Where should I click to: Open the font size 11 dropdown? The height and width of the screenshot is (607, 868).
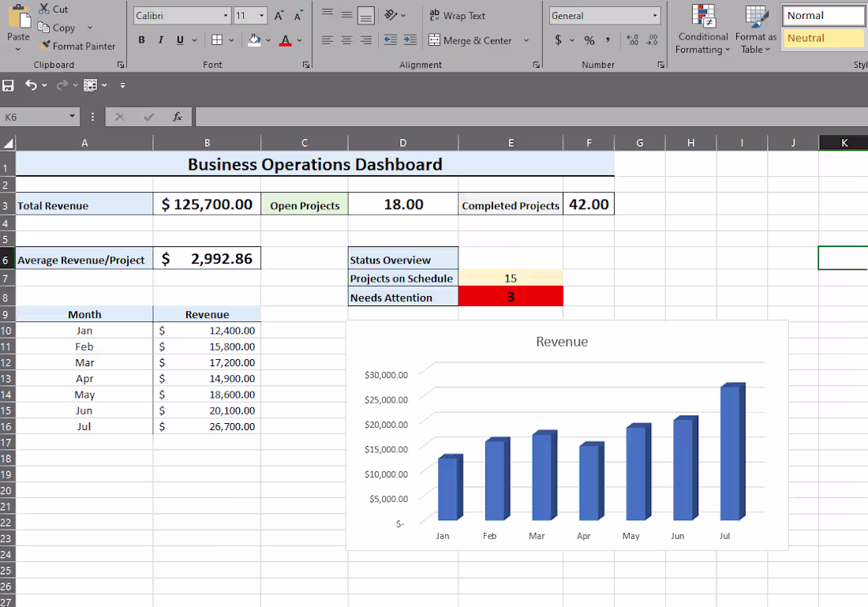pyautogui.click(x=262, y=16)
